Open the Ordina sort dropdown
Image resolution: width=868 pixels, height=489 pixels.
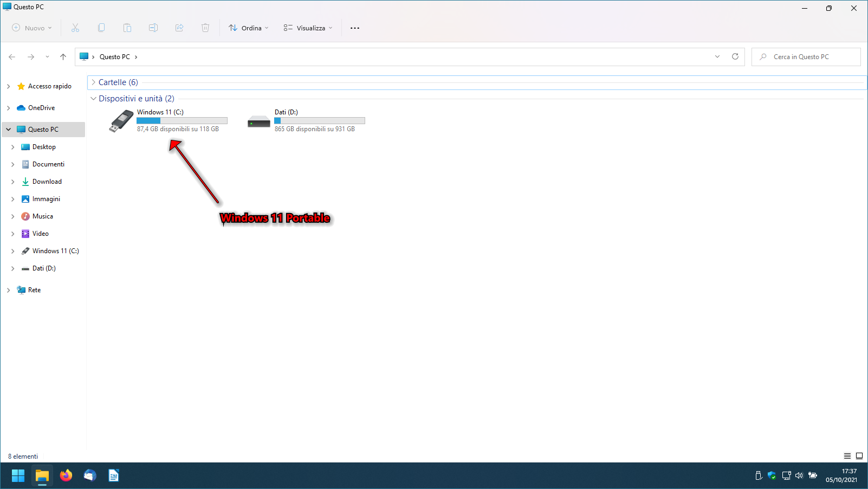click(x=249, y=28)
